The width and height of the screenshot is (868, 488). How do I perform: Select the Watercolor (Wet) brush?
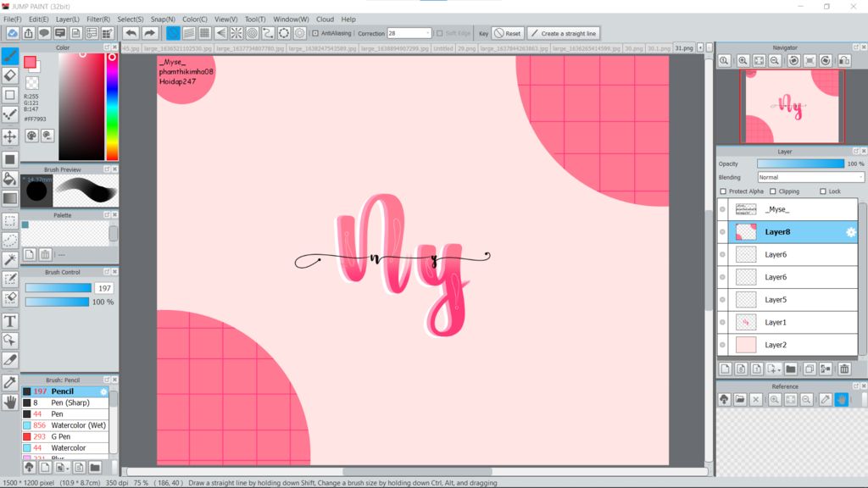tap(65, 425)
